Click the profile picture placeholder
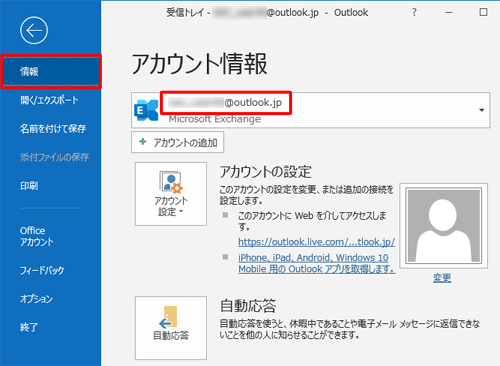Viewport: 500px width, 366px height. click(x=444, y=226)
